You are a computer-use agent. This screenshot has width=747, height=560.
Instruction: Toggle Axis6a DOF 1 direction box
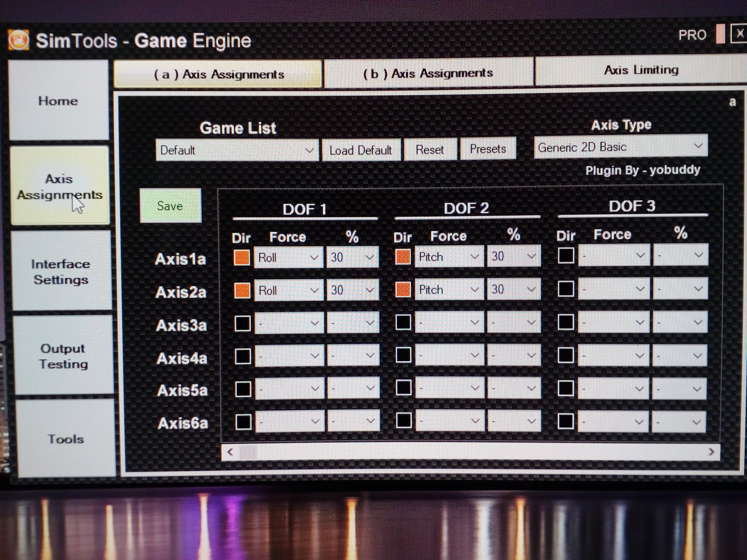point(243,422)
